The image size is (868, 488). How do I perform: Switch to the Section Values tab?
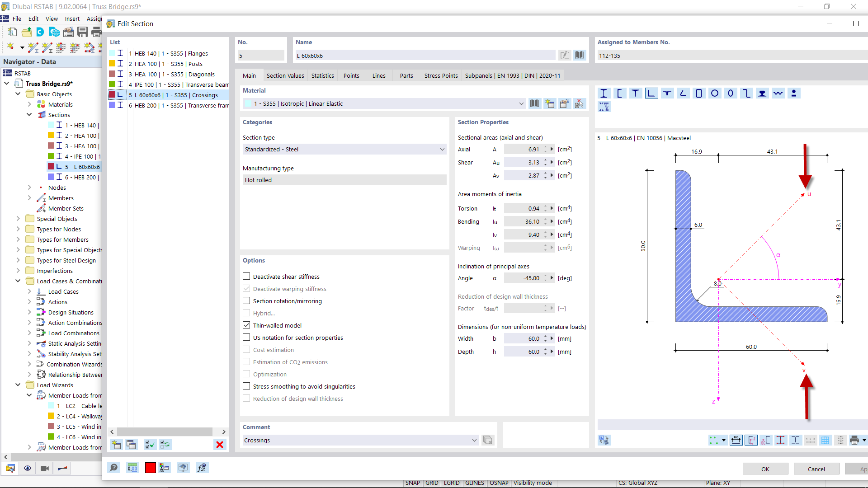pos(285,75)
